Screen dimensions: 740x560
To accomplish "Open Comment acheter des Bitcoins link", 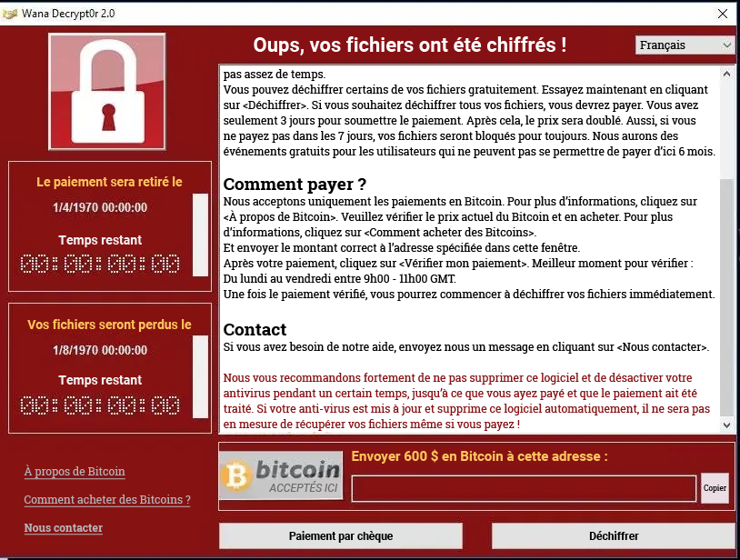I will tap(107, 500).
